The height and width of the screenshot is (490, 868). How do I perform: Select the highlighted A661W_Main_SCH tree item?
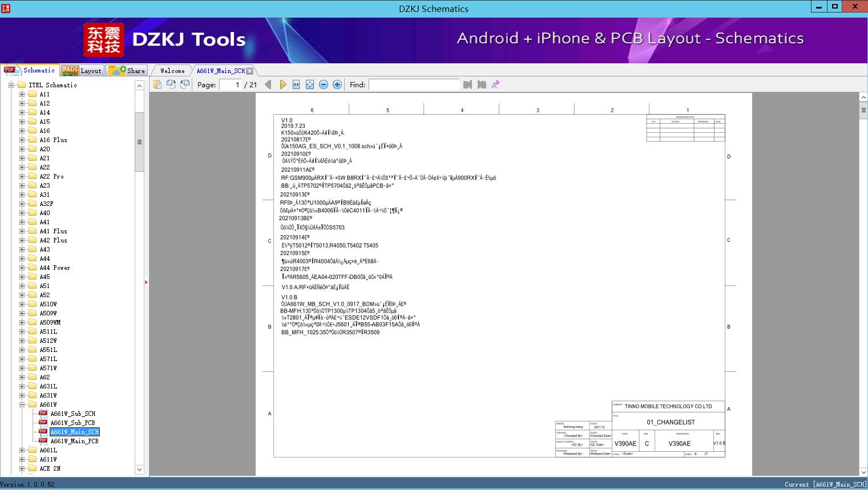75,432
